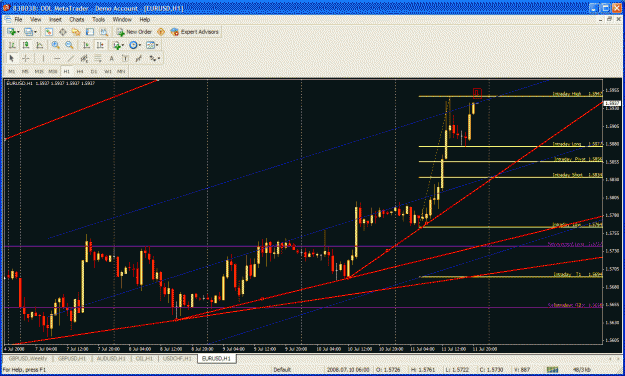Show the Navigator panel
The height and width of the screenshot is (376, 625).
(75, 32)
